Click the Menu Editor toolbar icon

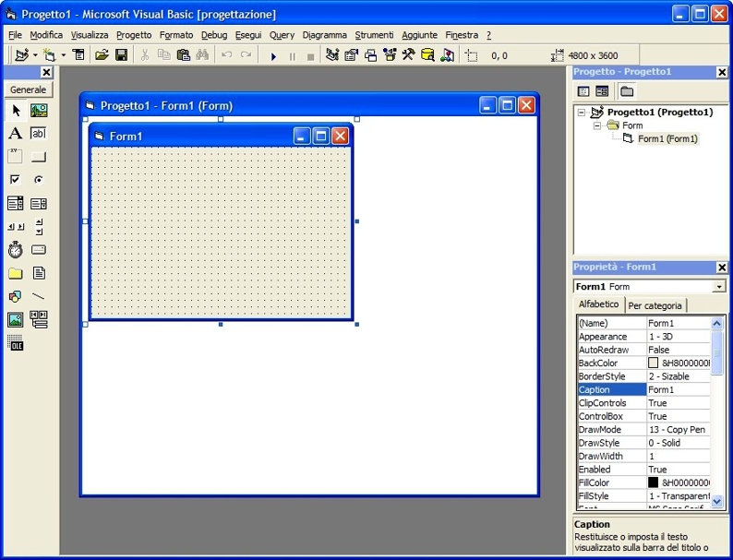(78, 55)
